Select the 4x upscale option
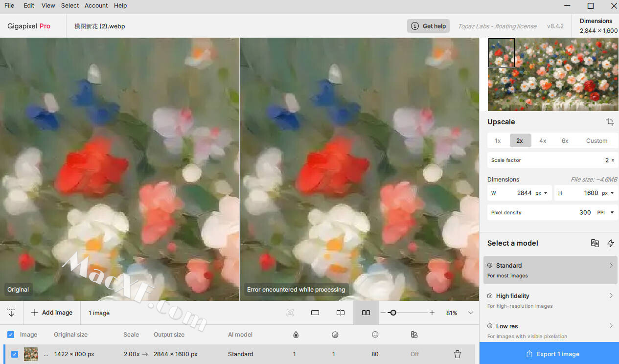 pyautogui.click(x=543, y=141)
